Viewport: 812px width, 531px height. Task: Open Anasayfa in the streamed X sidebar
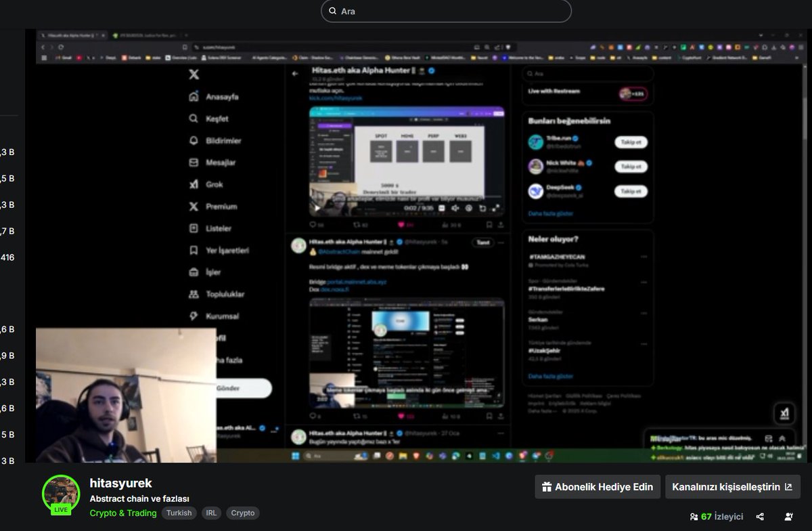(214, 97)
